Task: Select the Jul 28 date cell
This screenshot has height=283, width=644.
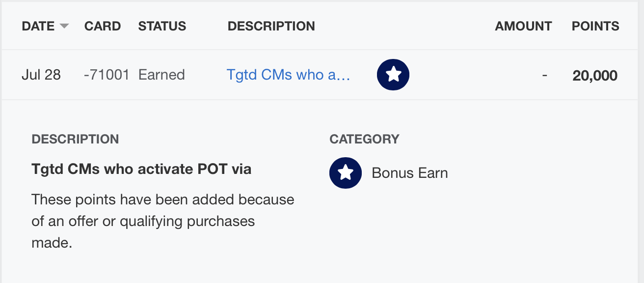Action: tap(41, 75)
